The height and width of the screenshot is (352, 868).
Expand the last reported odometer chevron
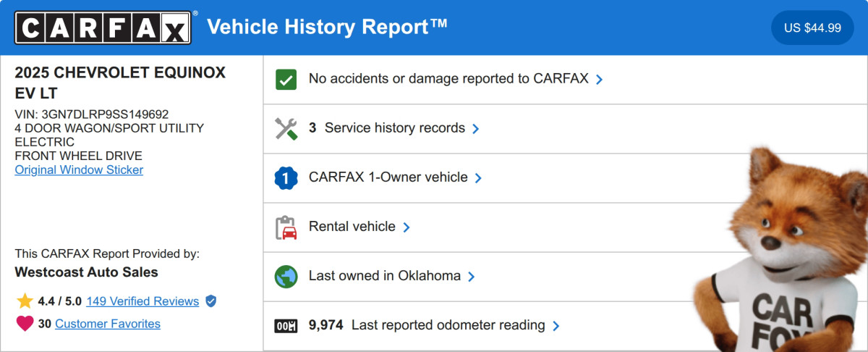click(x=556, y=326)
